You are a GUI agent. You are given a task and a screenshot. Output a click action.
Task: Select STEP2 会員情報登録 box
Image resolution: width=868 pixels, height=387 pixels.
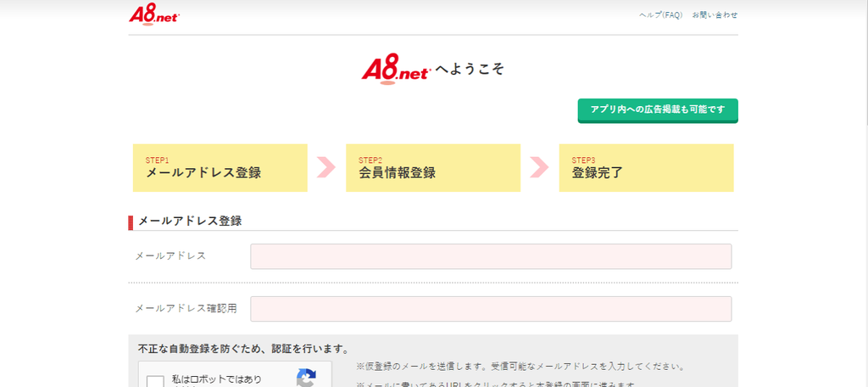pyautogui.click(x=433, y=168)
